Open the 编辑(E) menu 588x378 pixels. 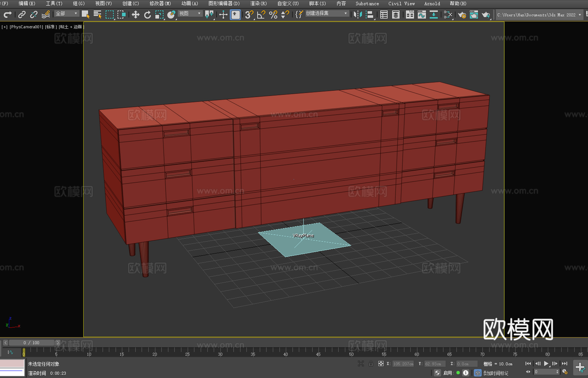pos(27,3)
